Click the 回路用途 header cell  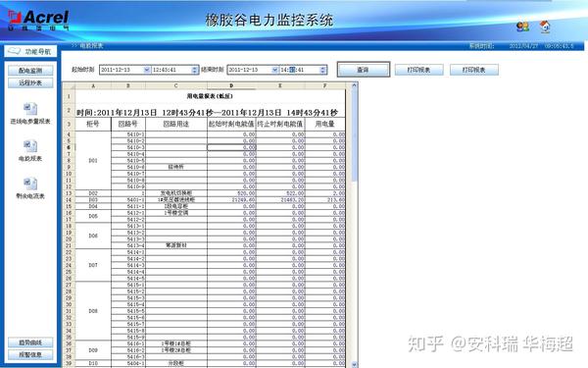[x=176, y=124]
